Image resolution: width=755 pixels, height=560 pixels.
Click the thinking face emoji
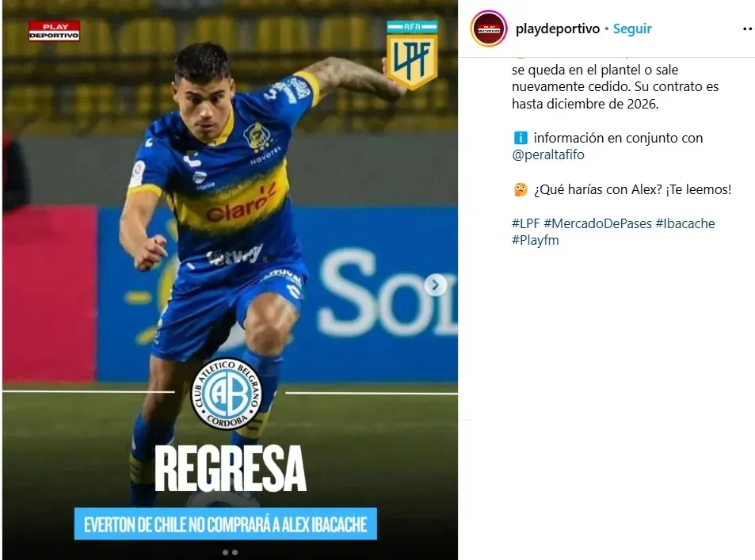520,190
